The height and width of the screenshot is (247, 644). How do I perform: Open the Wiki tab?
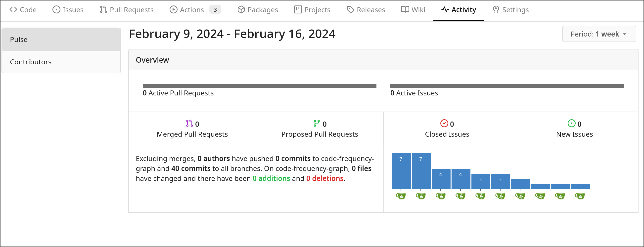coord(413,10)
